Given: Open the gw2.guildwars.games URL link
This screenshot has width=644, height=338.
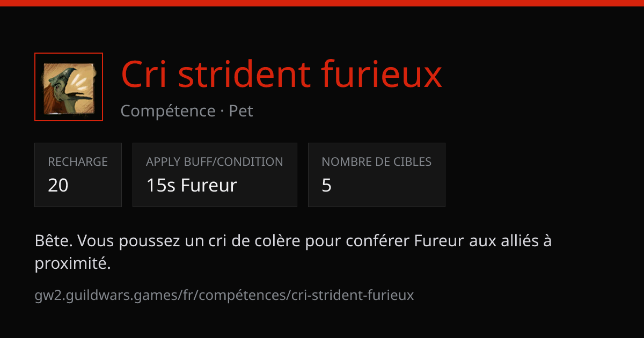Looking at the screenshot, I should (224, 295).
